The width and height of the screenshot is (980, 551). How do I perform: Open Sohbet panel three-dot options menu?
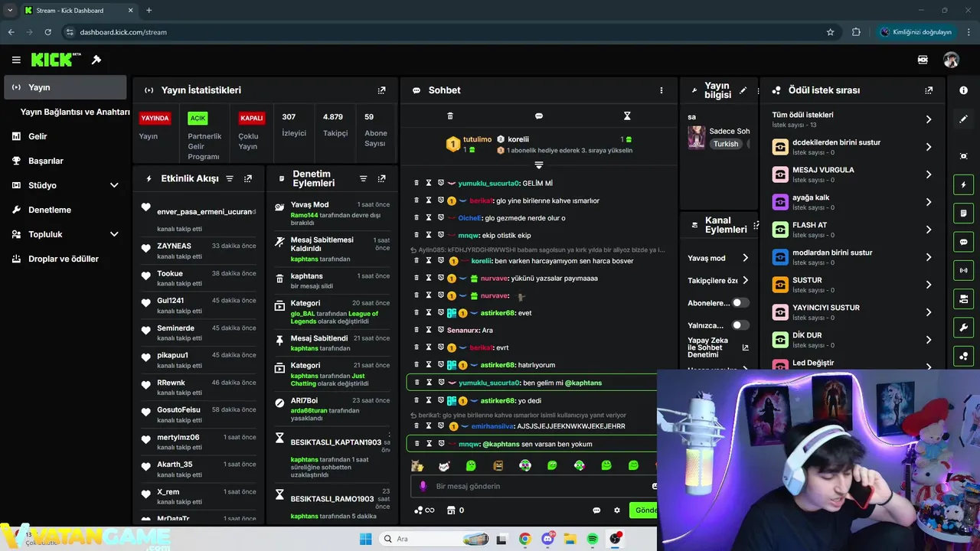click(x=661, y=90)
